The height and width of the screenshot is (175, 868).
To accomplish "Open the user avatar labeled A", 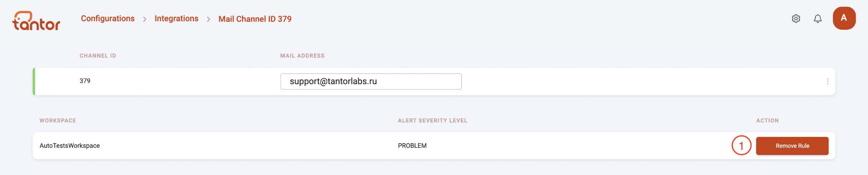I will coord(844,18).
